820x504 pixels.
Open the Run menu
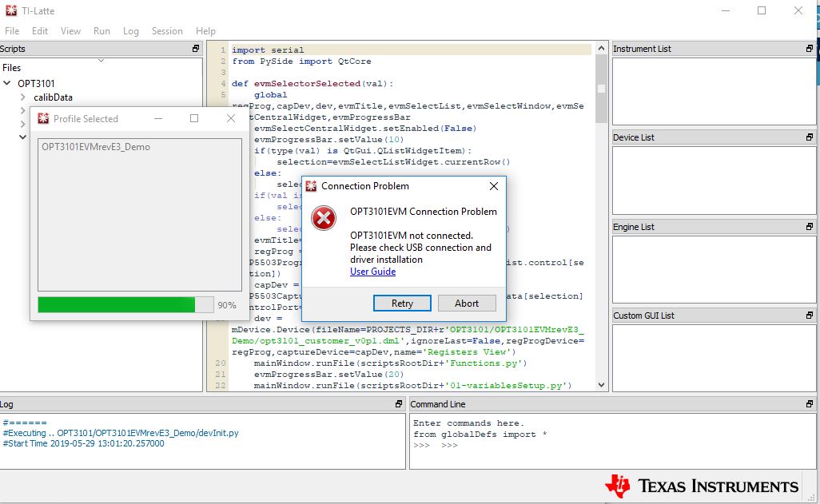pyautogui.click(x=102, y=31)
